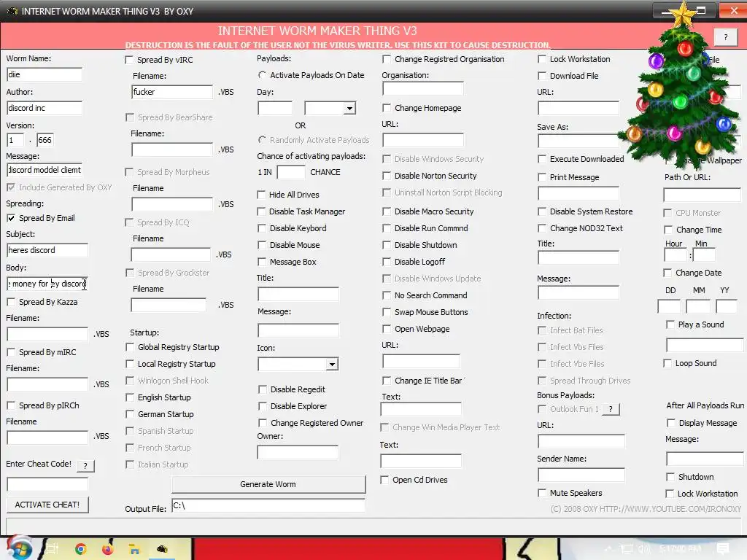The image size is (747, 560).
Task: Check the Disable Mouse box
Action: click(x=262, y=245)
